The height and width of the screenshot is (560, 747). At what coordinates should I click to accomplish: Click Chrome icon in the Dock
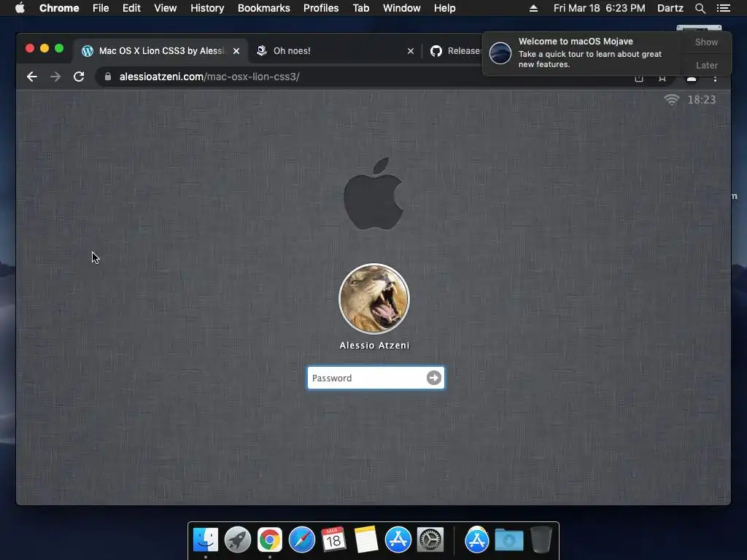coord(270,540)
